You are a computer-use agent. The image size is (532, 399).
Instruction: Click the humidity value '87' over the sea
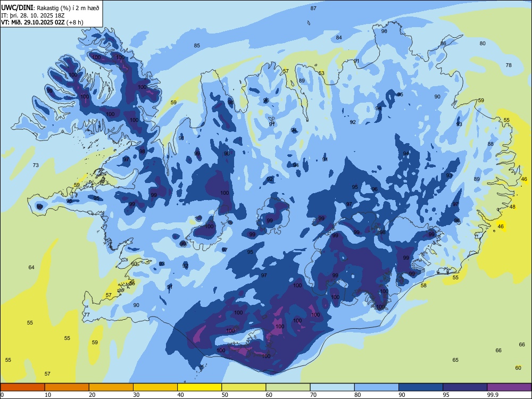coord(313,8)
